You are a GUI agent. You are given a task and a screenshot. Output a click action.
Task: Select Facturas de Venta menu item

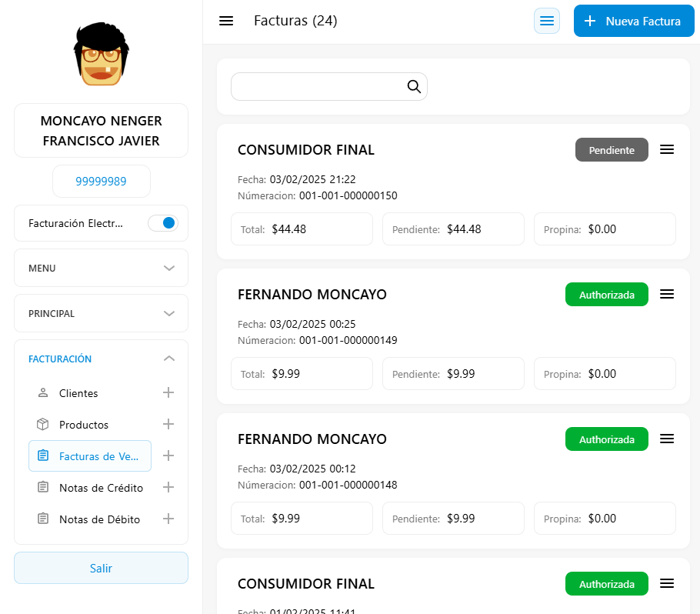pyautogui.click(x=90, y=456)
